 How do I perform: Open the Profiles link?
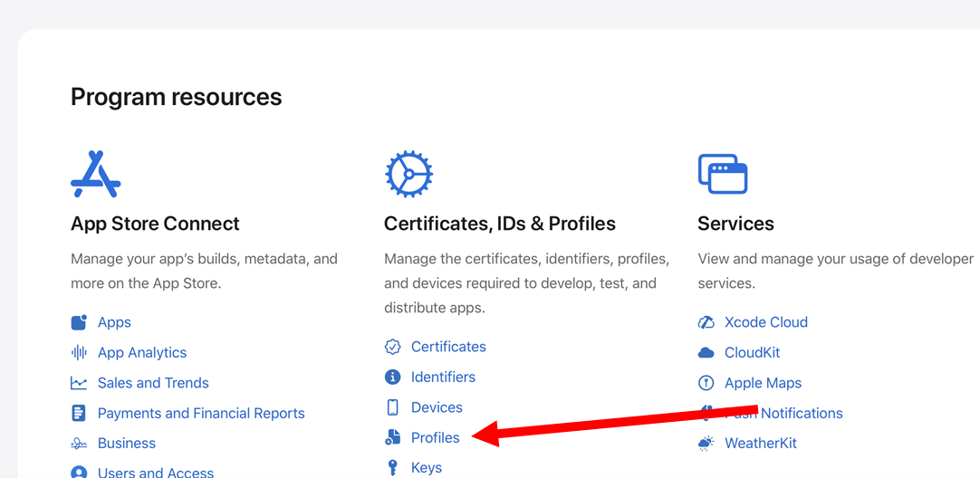tap(435, 437)
